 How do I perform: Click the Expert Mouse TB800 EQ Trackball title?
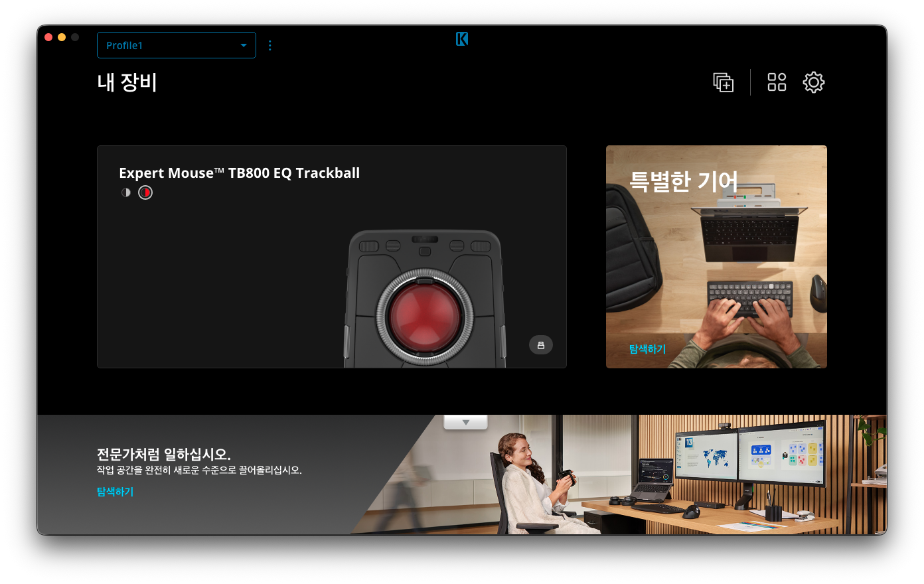click(240, 173)
